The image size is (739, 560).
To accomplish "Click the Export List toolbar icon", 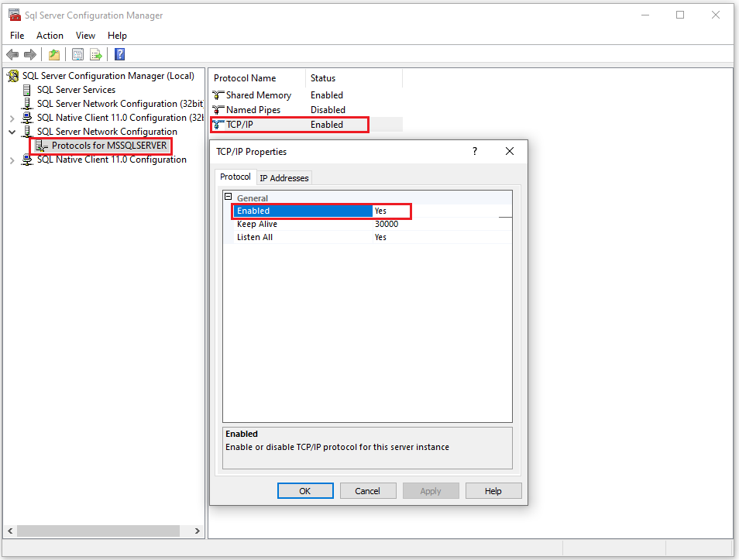I will pyautogui.click(x=96, y=54).
